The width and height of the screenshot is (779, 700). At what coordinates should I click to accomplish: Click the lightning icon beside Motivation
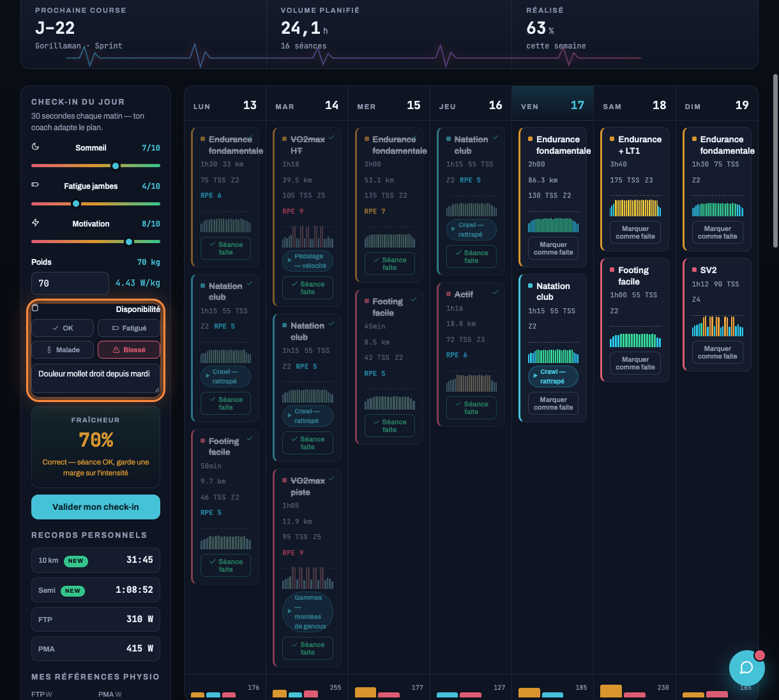coord(36,223)
